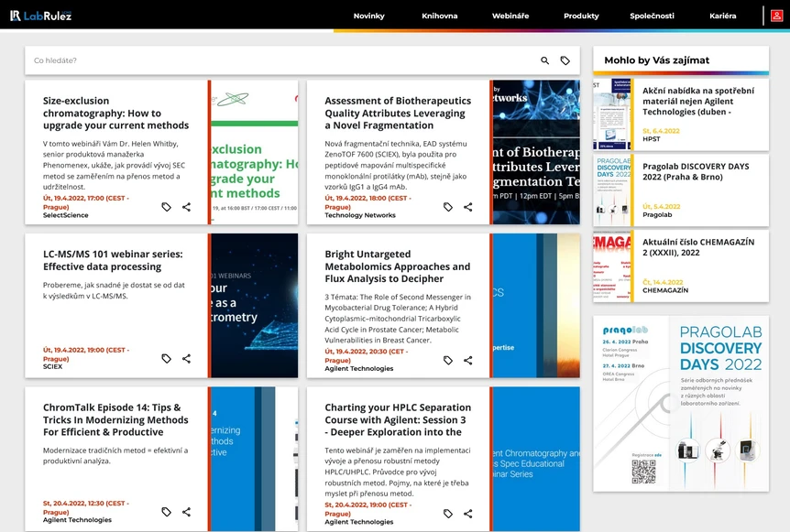Share the Bright Untargeted Metabolomics webinar
Screen dimensions: 790x532
tap(468, 361)
